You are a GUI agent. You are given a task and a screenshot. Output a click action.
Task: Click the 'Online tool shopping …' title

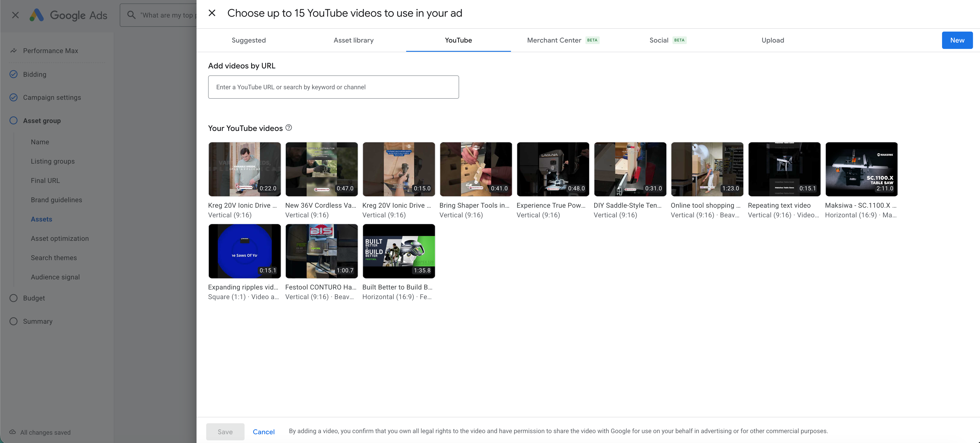coord(706,205)
